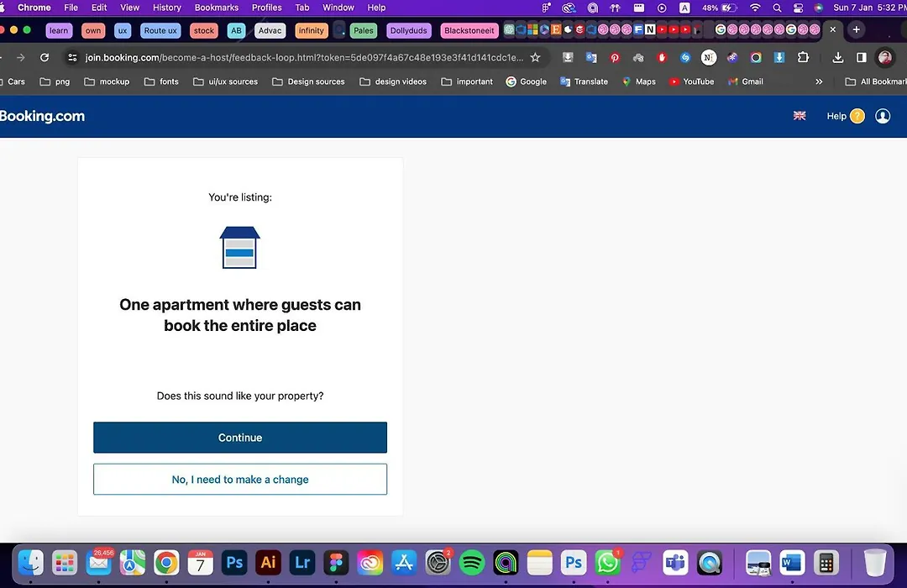The height and width of the screenshot is (588, 907).
Task: Expand the "Route ux" tab group
Action: pyautogui.click(x=160, y=31)
